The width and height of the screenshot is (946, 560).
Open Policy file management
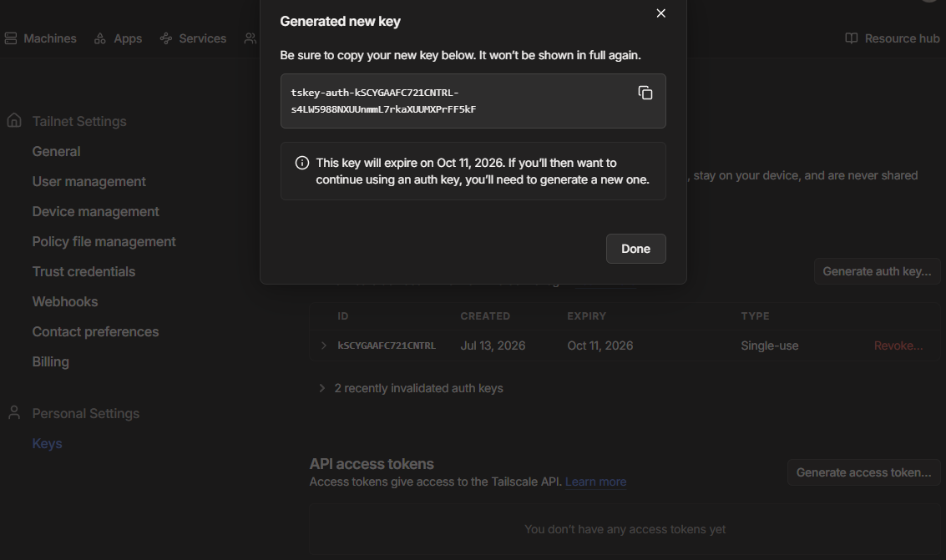[x=104, y=242]
